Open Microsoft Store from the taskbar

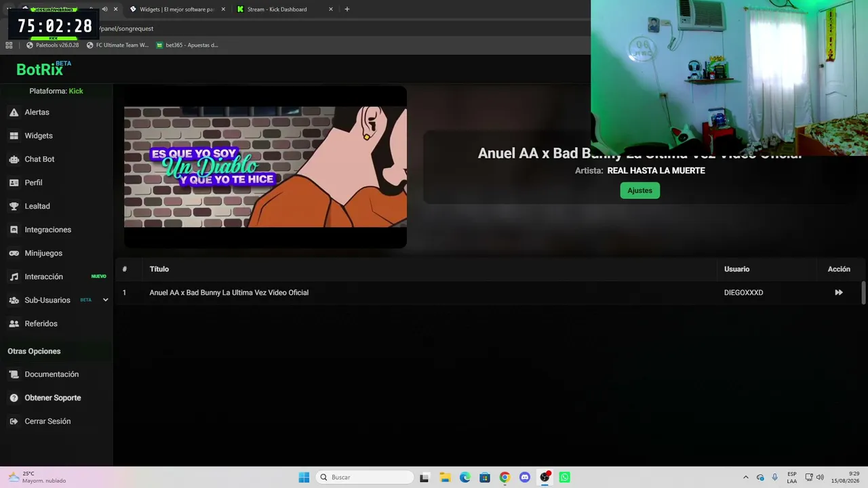pos(485,477)
